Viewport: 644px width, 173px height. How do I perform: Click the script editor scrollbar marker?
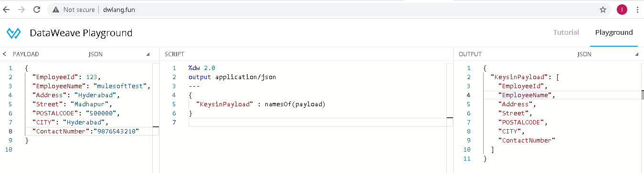point(449,117)
